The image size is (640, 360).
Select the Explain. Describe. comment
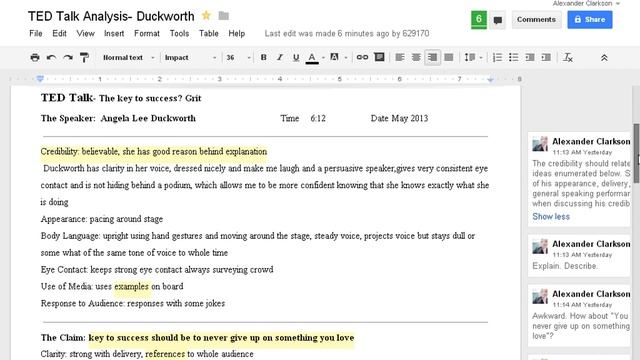pyautogui.click(x=579, y=256)
